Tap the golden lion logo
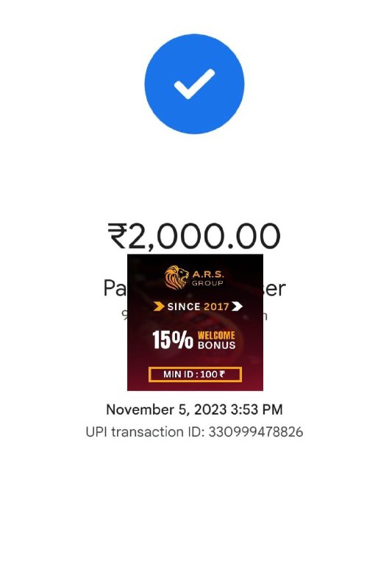389x588 pixels. [x=176, y=278]
